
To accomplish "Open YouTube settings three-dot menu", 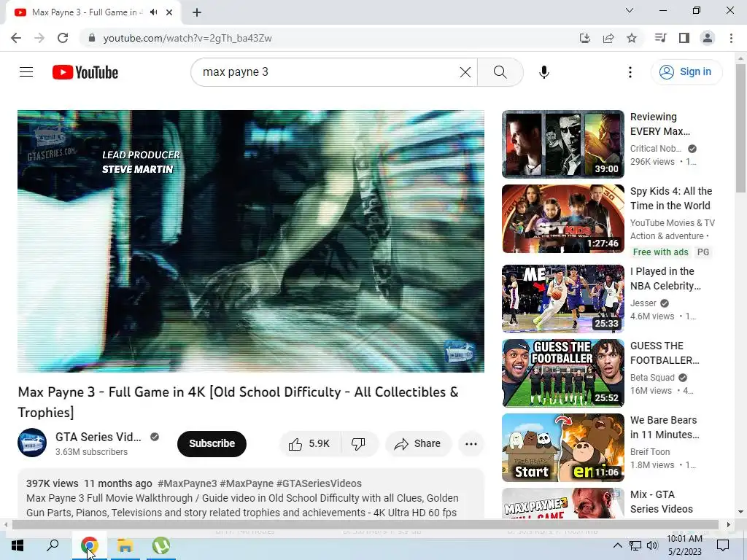I will click(x=630, y=72).
